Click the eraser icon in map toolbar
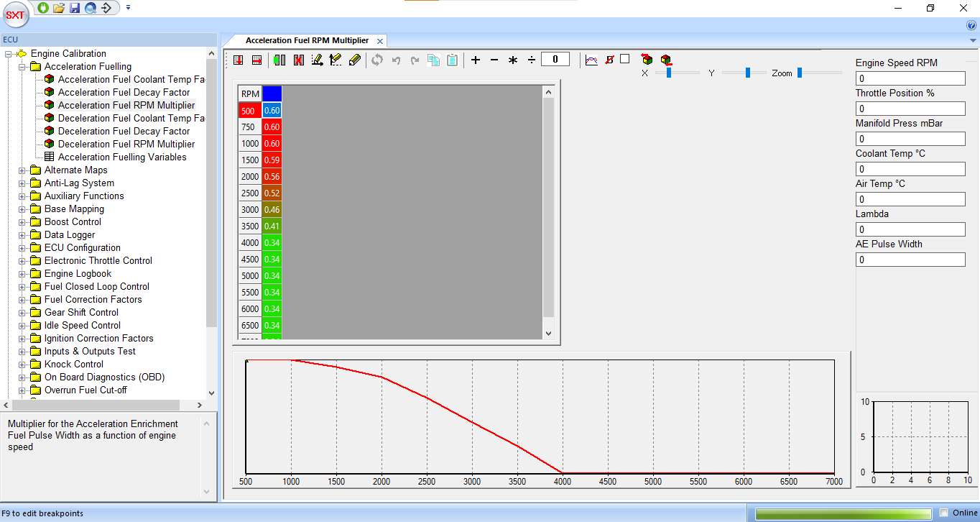Screen dimensions: 980x522 click(x=354, y=60)
